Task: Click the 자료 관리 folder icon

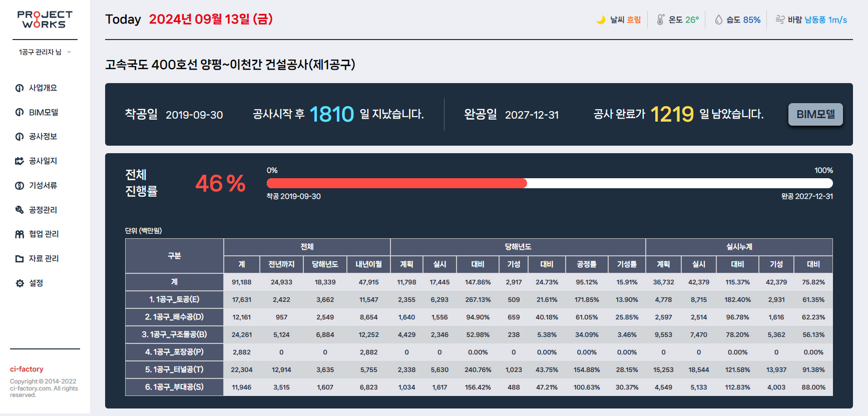Action: 20,259
